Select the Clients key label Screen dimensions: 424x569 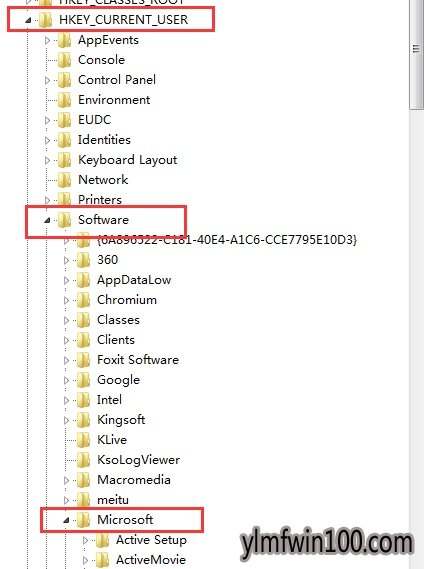116,340
